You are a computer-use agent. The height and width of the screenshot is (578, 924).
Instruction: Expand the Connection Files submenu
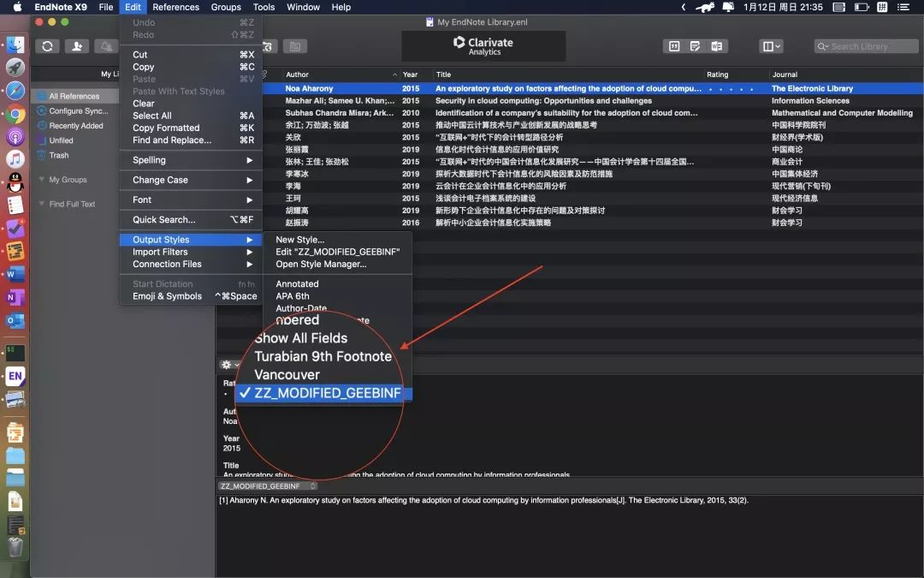(191, 265)
